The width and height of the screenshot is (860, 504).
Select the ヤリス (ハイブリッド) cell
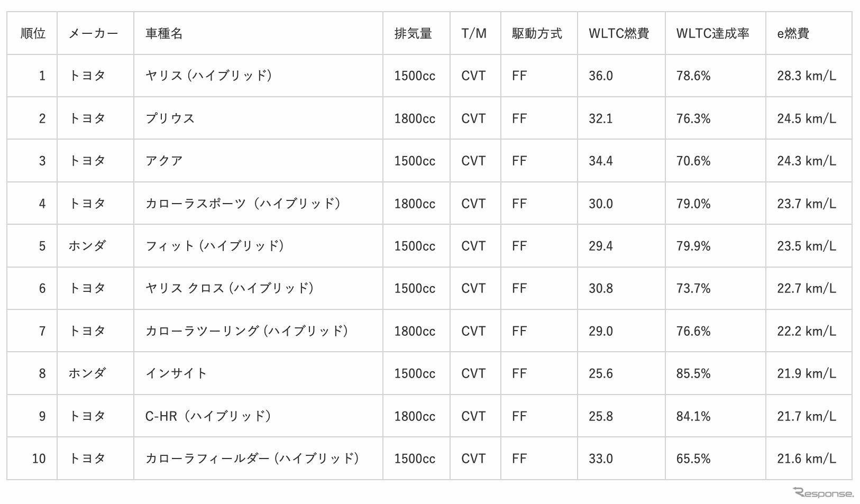coord(208,76)
